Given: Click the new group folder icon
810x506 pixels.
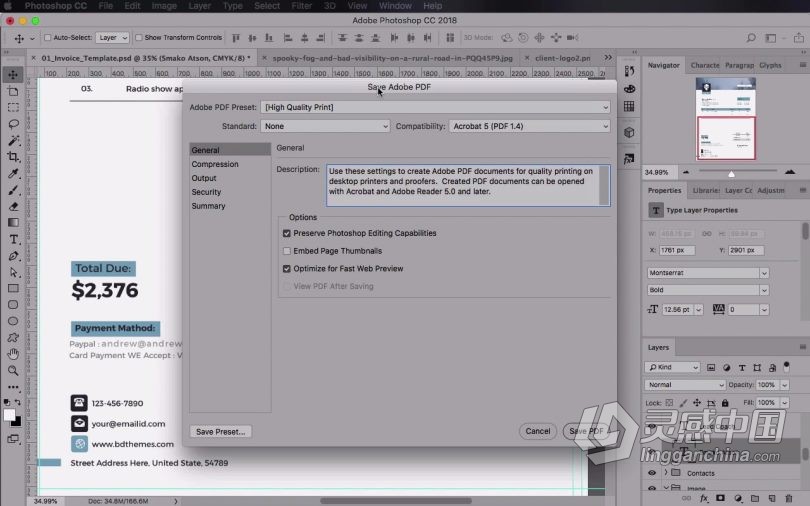Looking at the screenshot, I should click(x=755, y=498).
